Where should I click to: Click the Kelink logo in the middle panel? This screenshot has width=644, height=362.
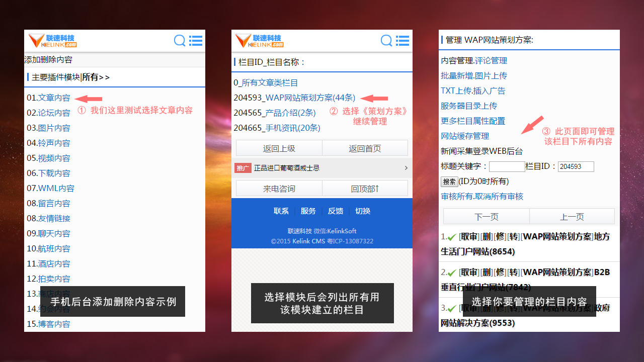click(260, 41)
